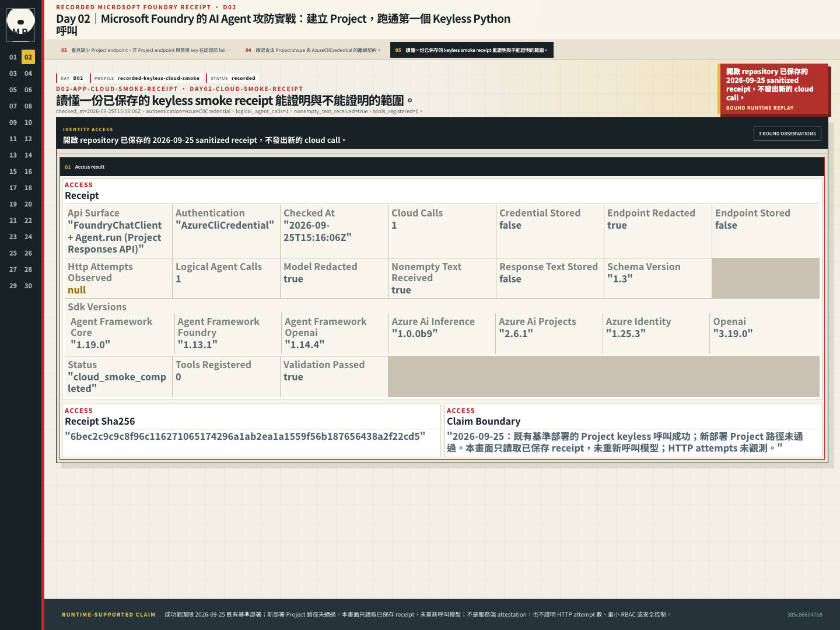Jump to day 30 in sidebar

pos(28,286)
